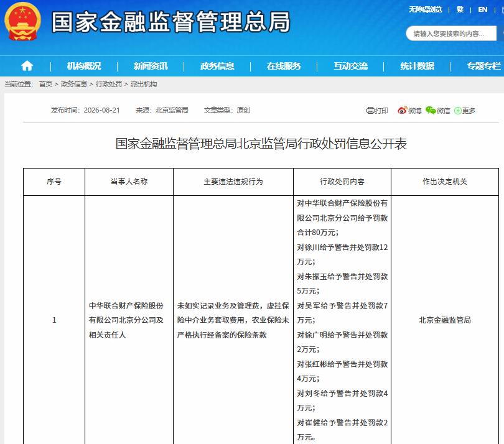
Task: Open the green plus 更多 share icon
Action: [x=458, y=111]
